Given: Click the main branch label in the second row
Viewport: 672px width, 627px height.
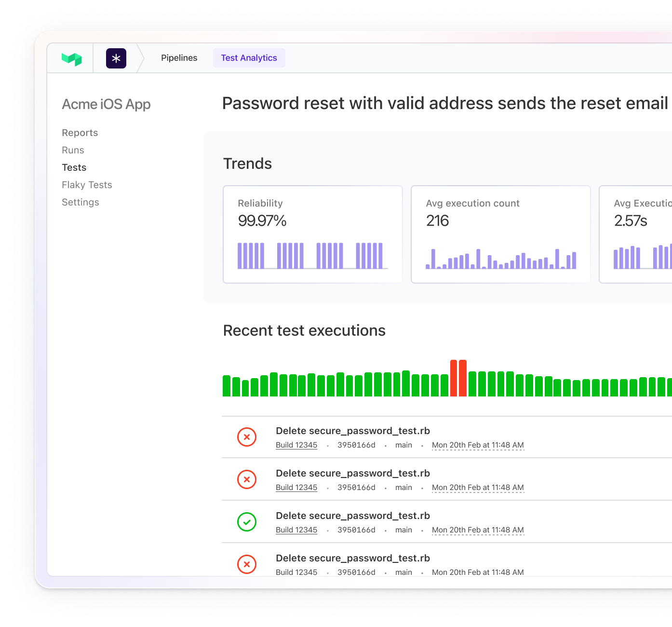Looking at the screenshot, I should [403, 488].
